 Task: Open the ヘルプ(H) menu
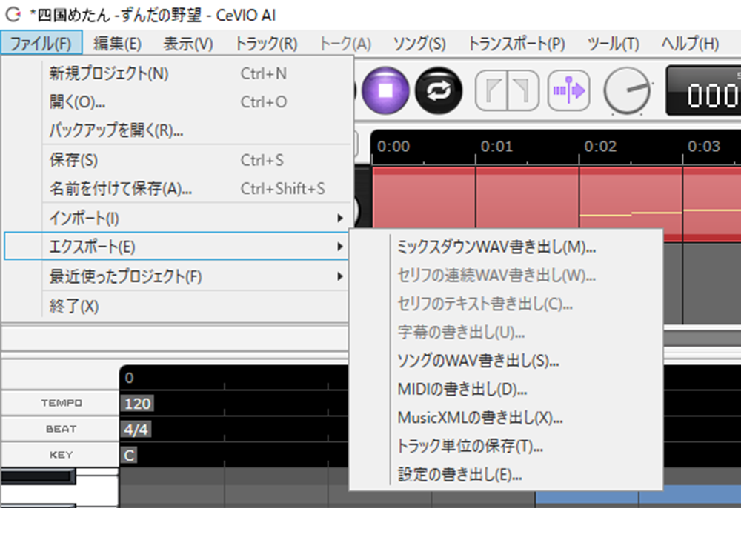click(690, 44)
